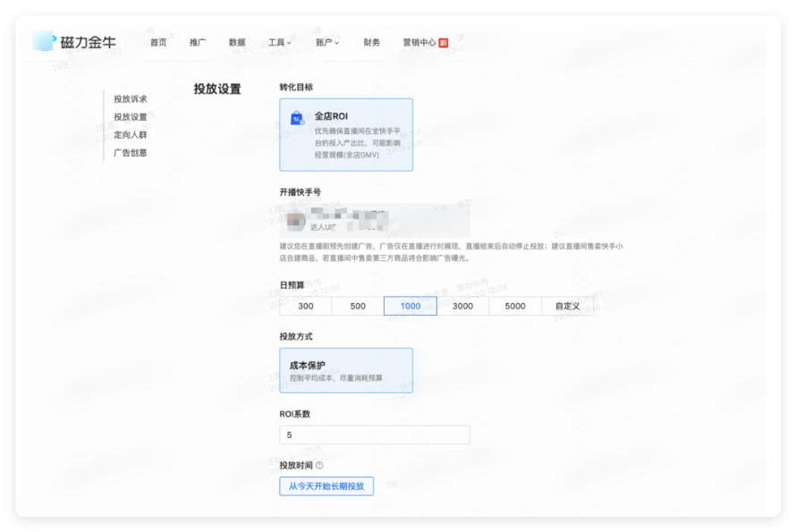Click the 自定义 budget option
The width and height of the screenshot is (796, 532).
click(566, 306)
